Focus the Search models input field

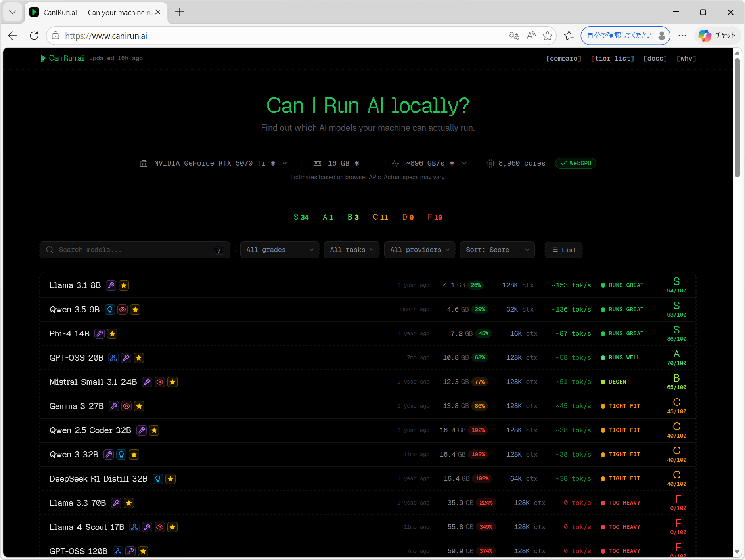coord(135,250)
